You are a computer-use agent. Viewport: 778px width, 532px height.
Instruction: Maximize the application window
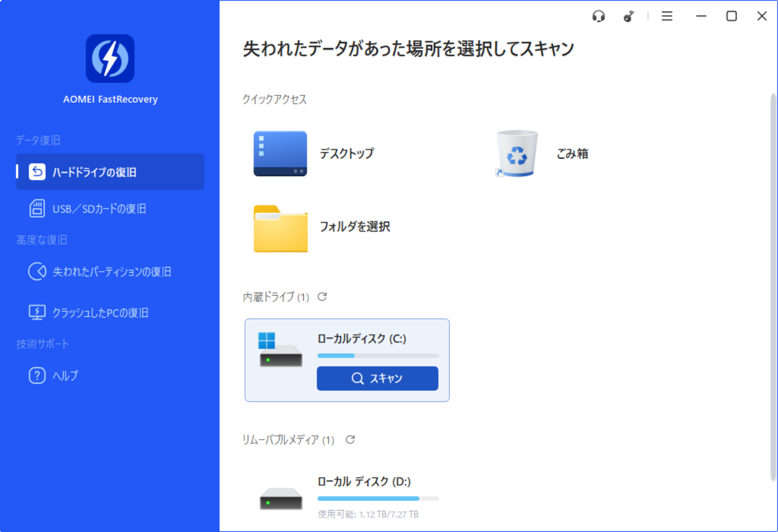click(732, 16)
